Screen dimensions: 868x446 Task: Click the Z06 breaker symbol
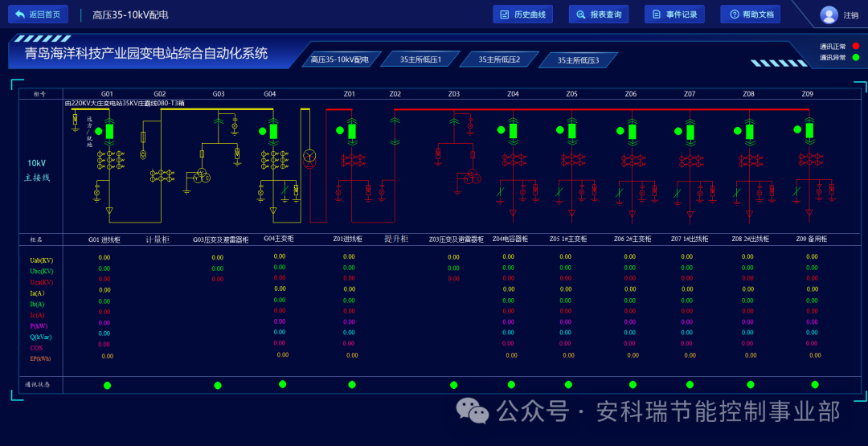tap(632, 132)
